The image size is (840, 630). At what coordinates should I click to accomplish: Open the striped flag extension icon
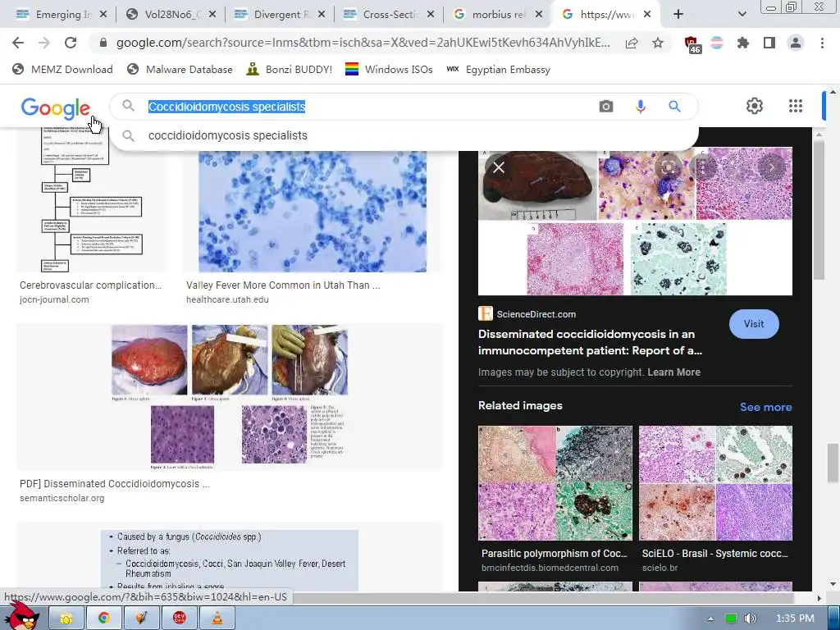pos(717,43)
